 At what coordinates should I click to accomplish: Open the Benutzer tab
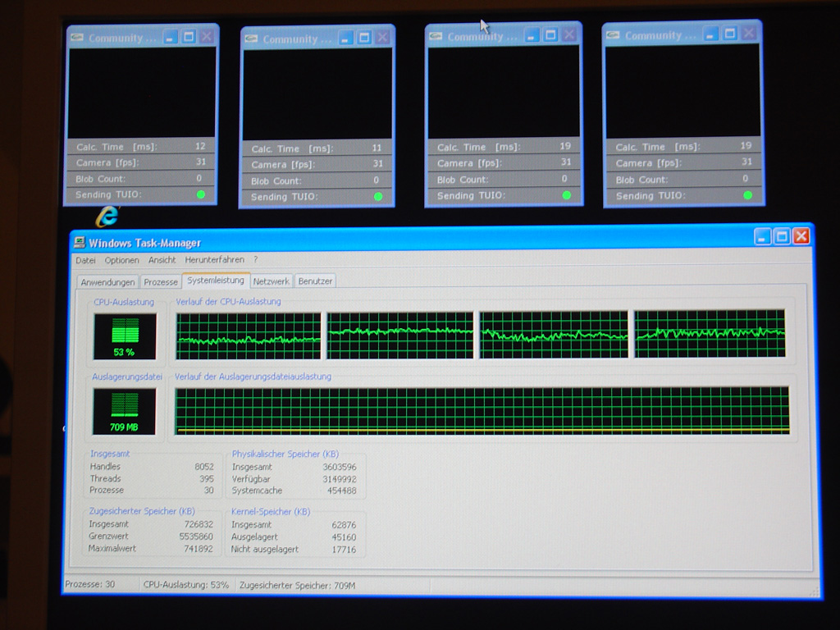[x=315, y=281]
